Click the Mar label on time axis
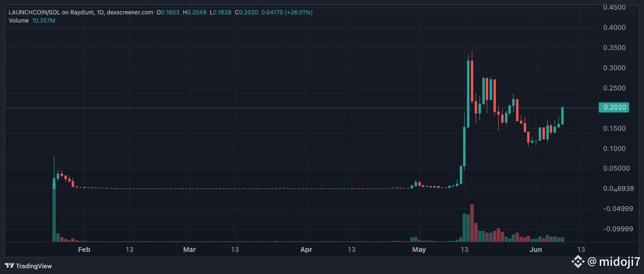 (190, 249)
